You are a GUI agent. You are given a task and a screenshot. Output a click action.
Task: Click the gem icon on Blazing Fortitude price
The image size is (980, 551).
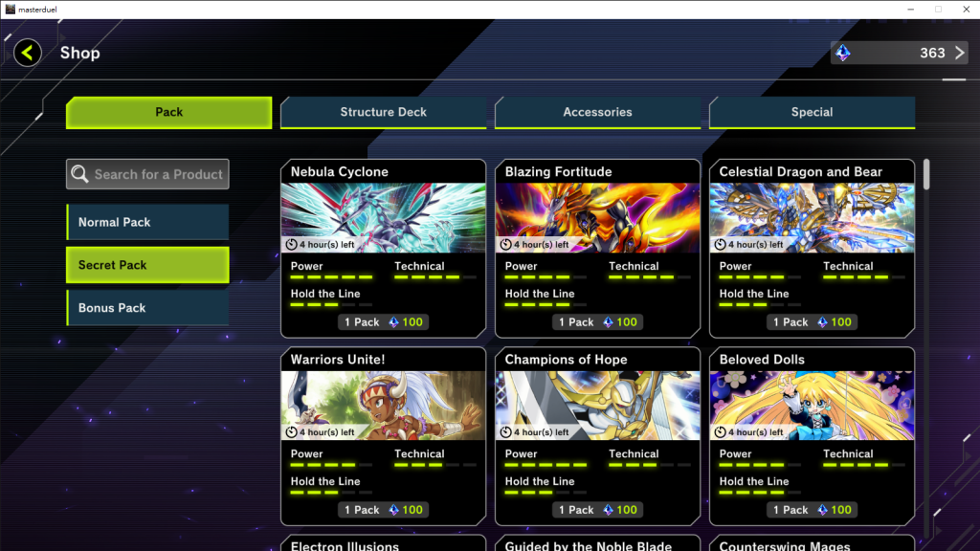coord(608,322)
